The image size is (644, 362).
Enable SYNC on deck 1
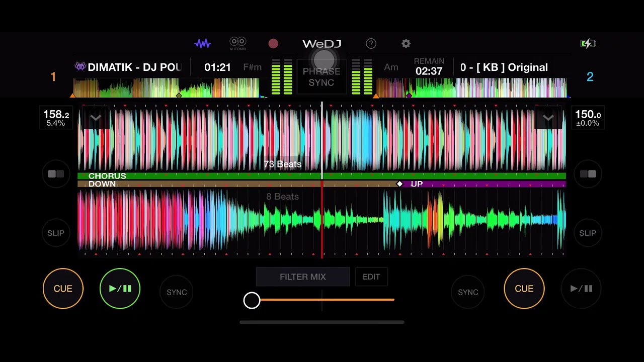[x=177, y=292]
